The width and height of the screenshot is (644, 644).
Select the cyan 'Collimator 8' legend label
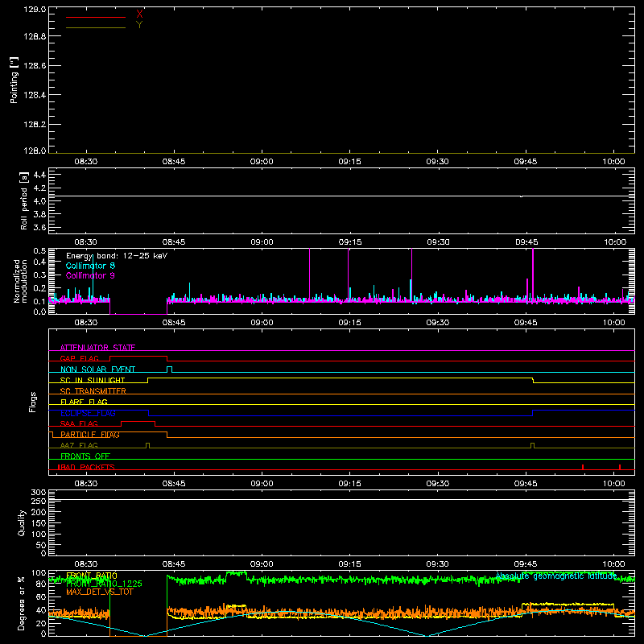pos(90,266)
